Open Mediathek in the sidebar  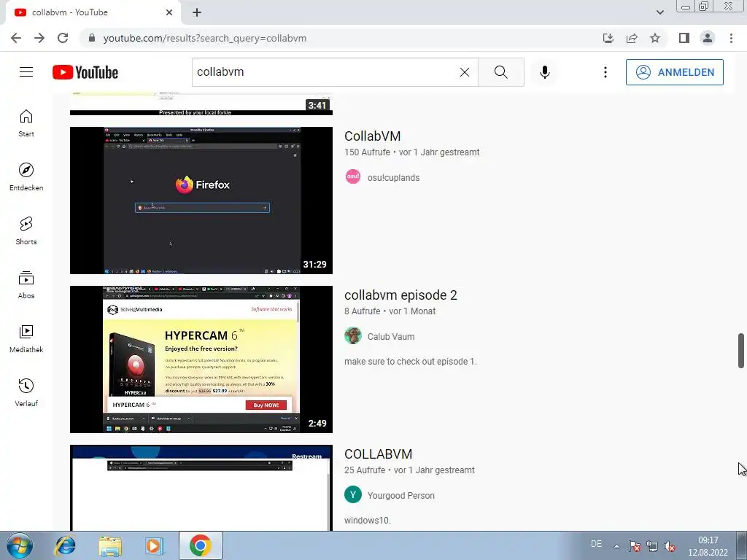tap(26, 338)
